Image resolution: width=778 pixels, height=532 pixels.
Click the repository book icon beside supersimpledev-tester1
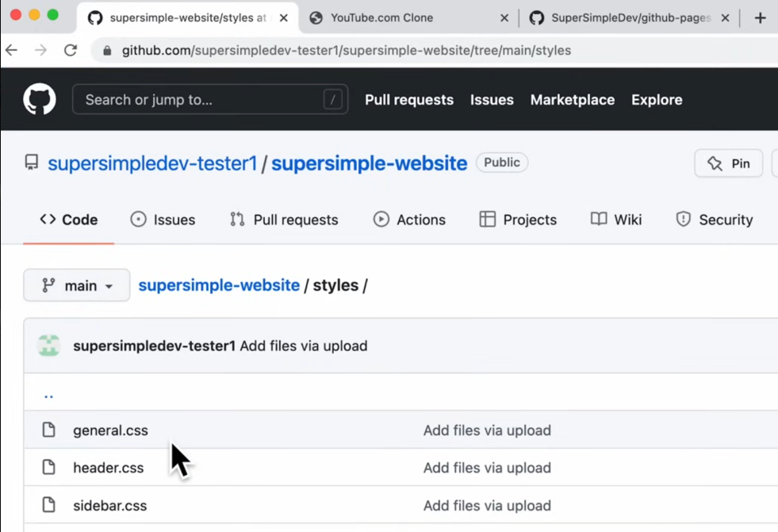31,163
